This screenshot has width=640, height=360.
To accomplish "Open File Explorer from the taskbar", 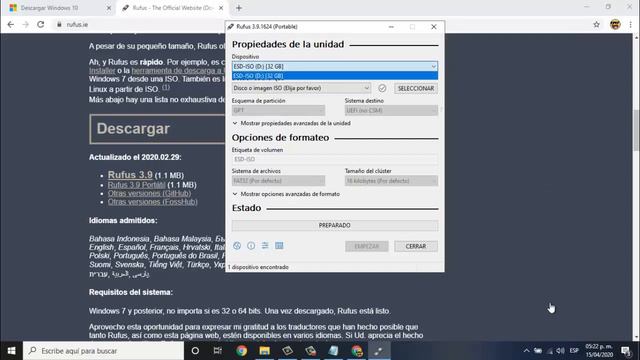I will pos(264,351).
